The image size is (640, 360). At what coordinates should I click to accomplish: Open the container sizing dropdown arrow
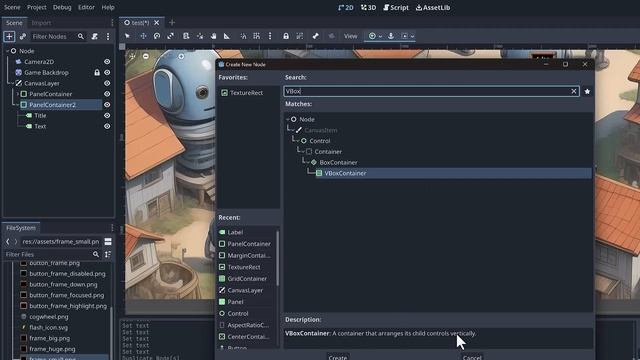point(413,36)
